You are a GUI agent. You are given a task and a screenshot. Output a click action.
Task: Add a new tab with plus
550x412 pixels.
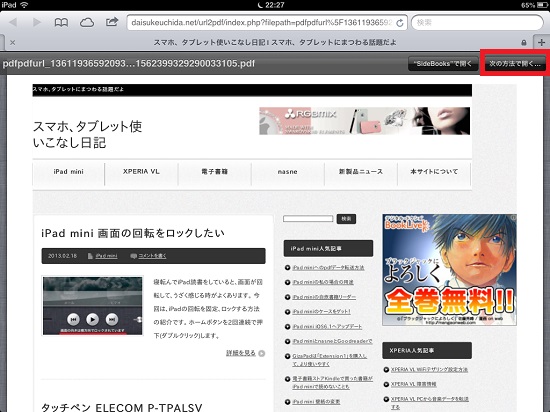[542, 42]
